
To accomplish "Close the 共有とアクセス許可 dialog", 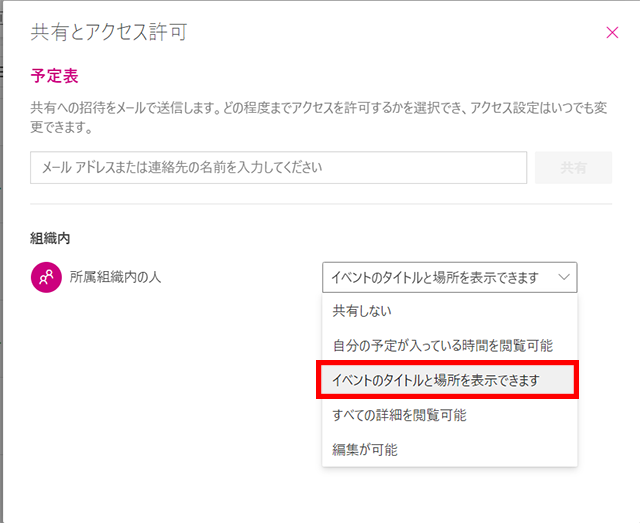I will tap(612, 32).
